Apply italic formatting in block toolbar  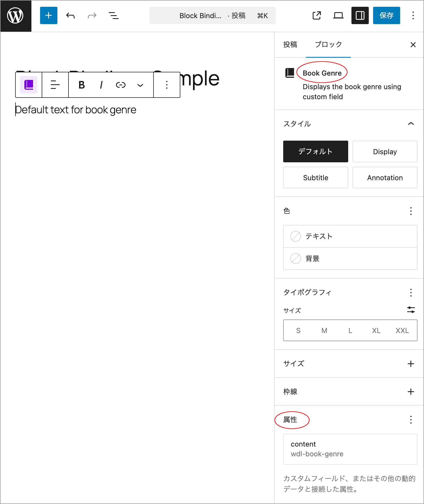(101, 85)
